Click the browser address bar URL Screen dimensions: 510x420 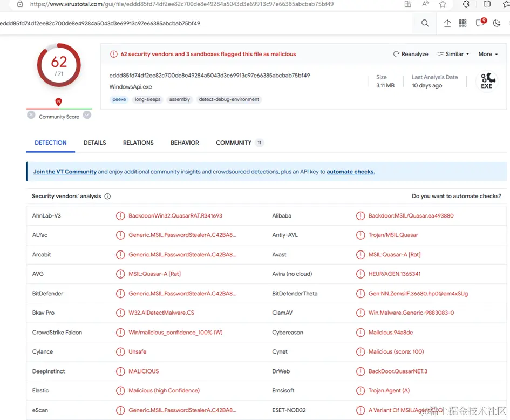[x=181, y=4]
